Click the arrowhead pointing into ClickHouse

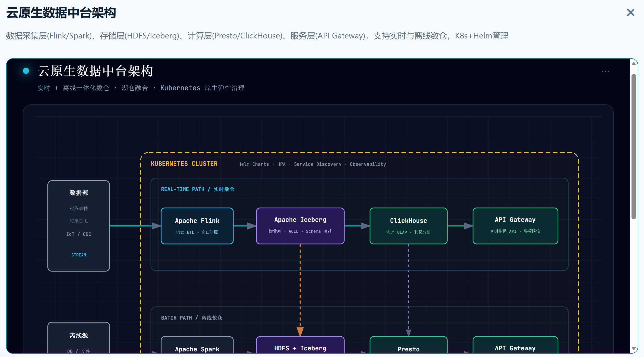[365, 226]
